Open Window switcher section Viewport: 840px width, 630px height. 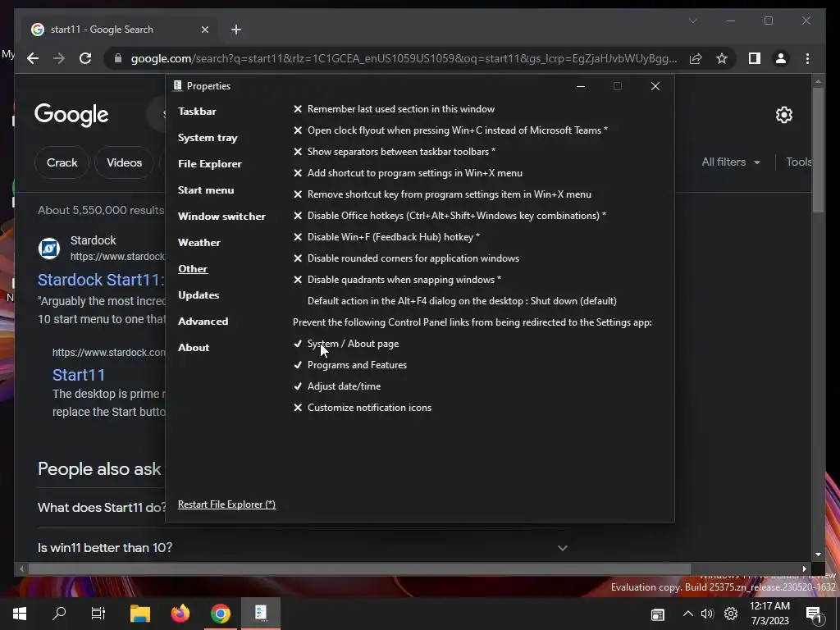point(221,217)
